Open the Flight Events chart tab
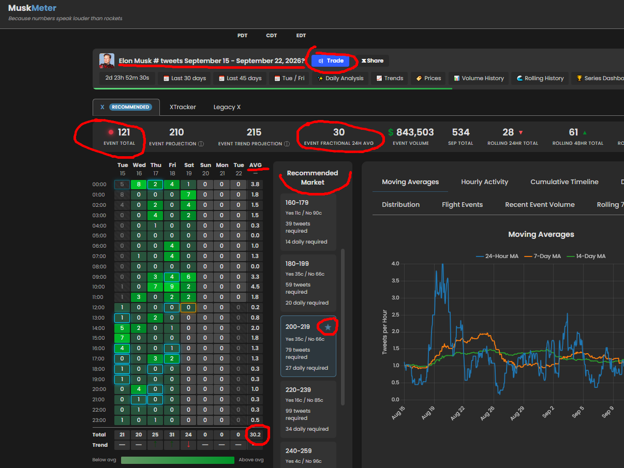This screenshot has width=624, height=468. (x=462, y=205)
